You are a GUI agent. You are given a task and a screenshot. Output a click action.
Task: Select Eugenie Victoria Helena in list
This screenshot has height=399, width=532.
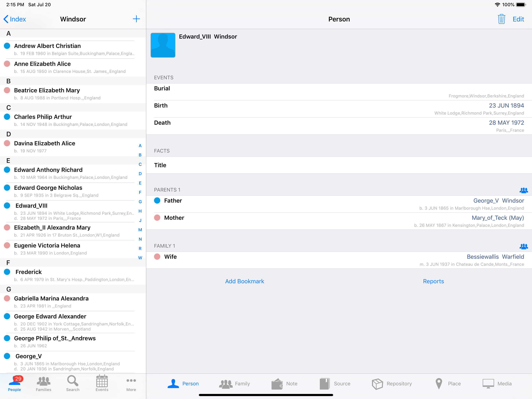point(73,249)
